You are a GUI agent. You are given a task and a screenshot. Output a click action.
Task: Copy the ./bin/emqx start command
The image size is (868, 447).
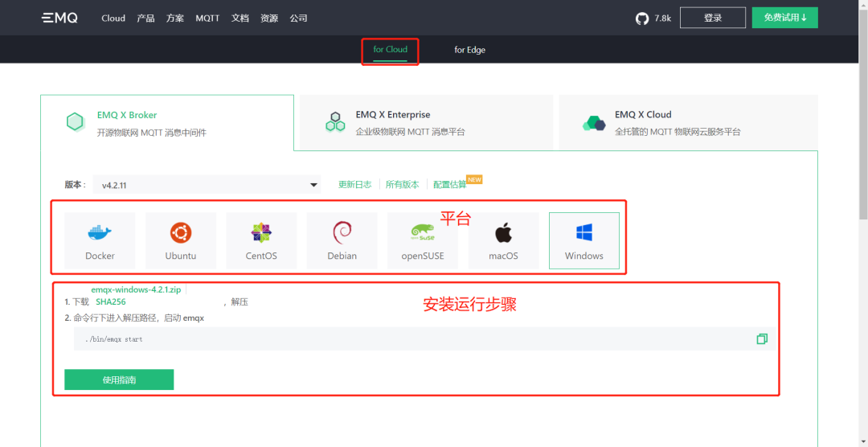762,338
